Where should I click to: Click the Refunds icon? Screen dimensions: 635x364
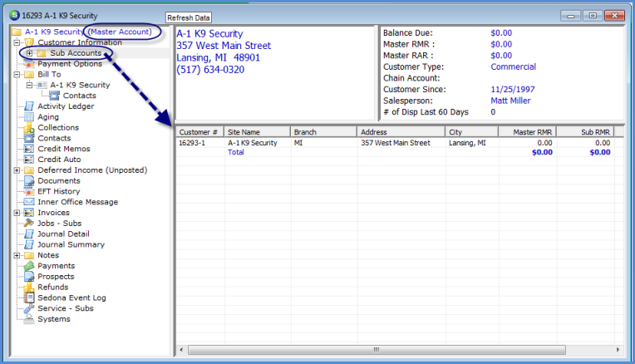29,287
